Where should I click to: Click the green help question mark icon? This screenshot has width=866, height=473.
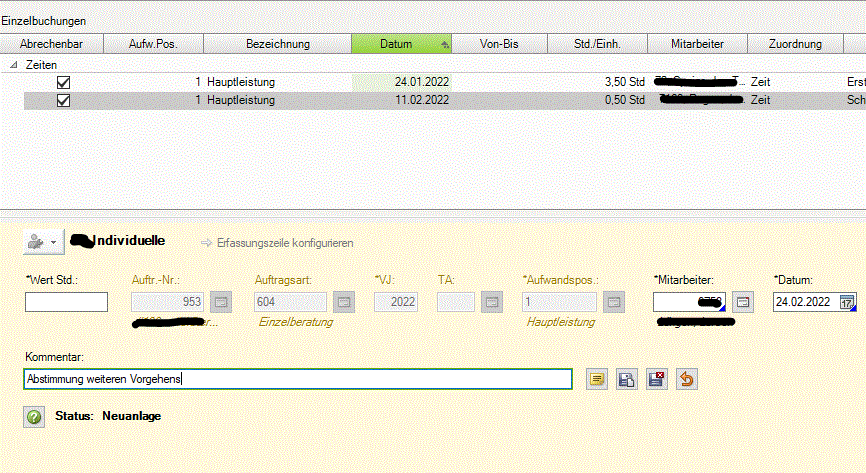click(x=34, y=417)
